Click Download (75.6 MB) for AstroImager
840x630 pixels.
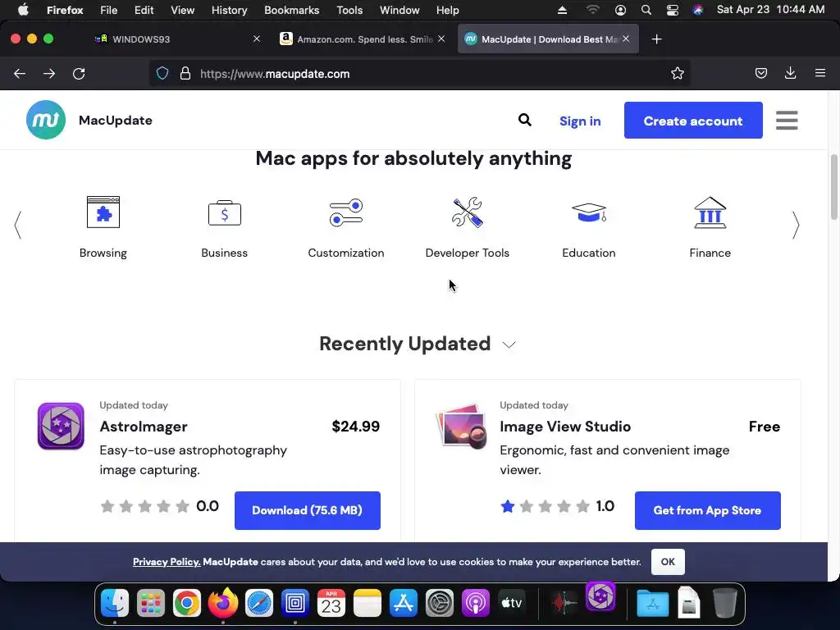(x=308, y=510)
